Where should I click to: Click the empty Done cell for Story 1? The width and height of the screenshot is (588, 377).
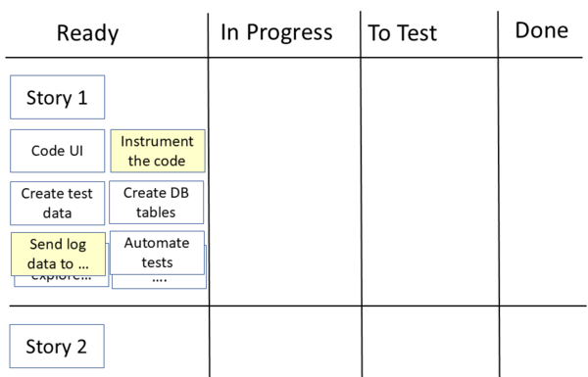coord(543,182)
